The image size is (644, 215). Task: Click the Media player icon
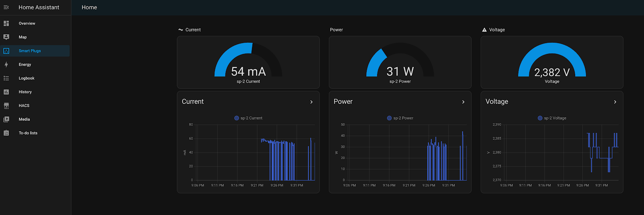(x=6, y=119)
